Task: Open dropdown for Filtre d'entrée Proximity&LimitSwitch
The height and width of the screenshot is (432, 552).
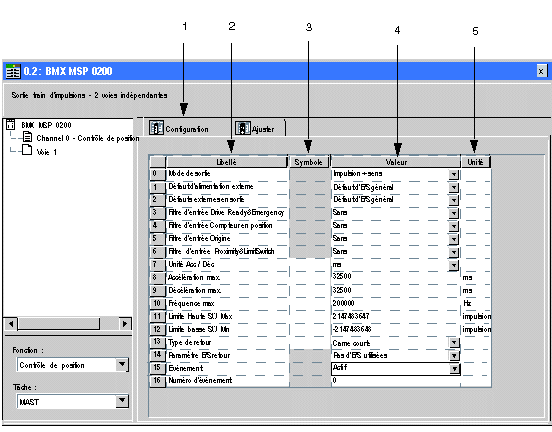Action: coord(454,252)
